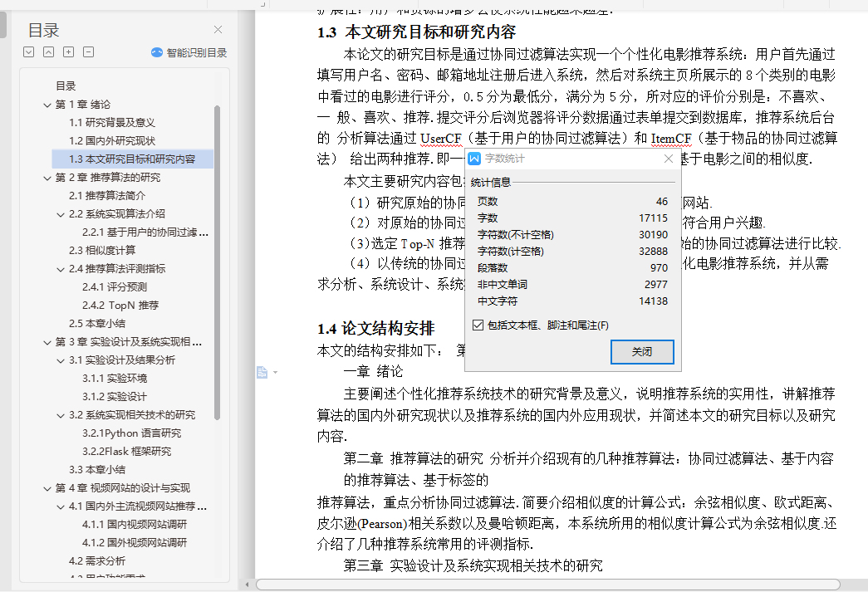This screenshot has width=868, height=592.
Task: Click the document horizontal scrollbar
Action: pos(547,585)
